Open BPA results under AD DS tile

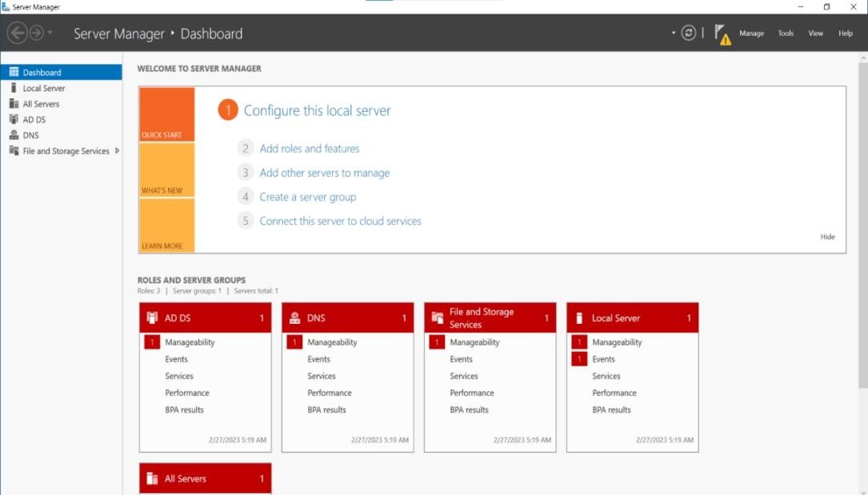(x=184, y=409)
